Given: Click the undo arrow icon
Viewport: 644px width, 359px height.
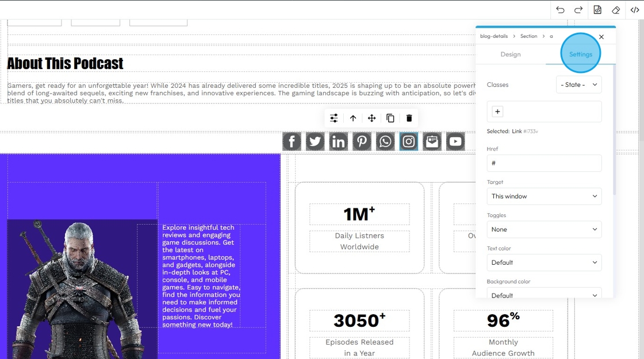Looking at the screenshot, I should 560,10.
